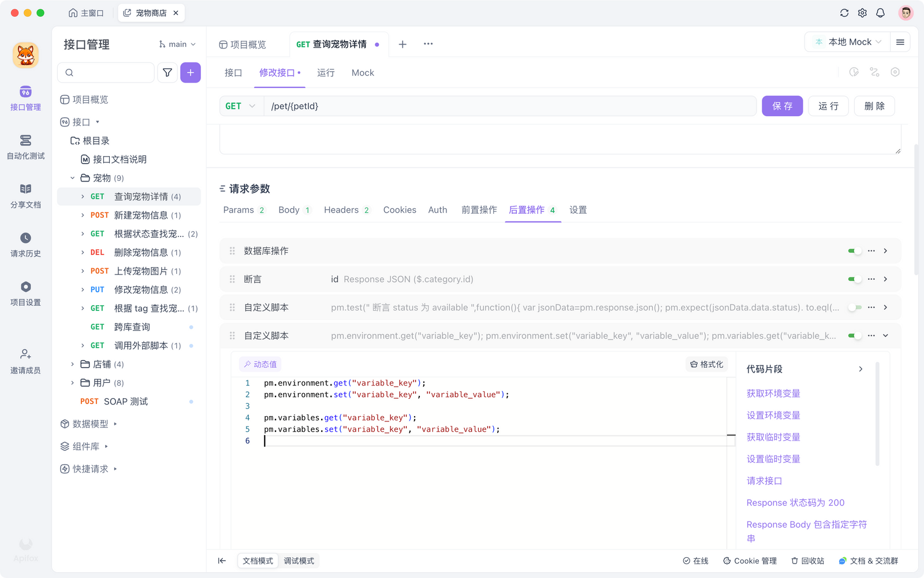Click the 格式化 button above the script editor

point(706,364)
